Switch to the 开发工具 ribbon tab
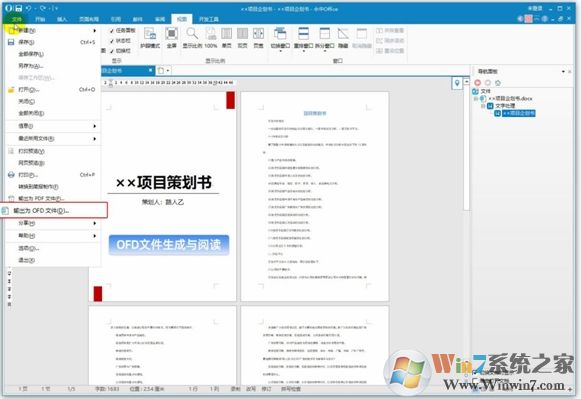 tap(209, 19)
